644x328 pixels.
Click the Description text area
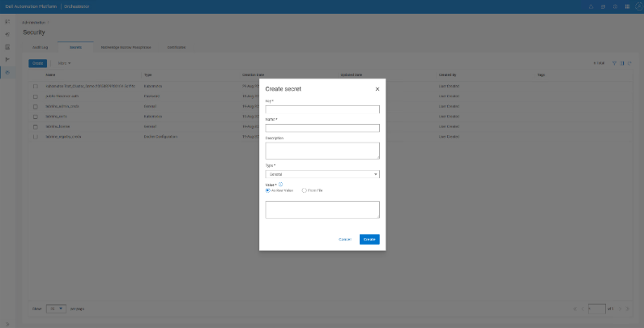[322, 151]
